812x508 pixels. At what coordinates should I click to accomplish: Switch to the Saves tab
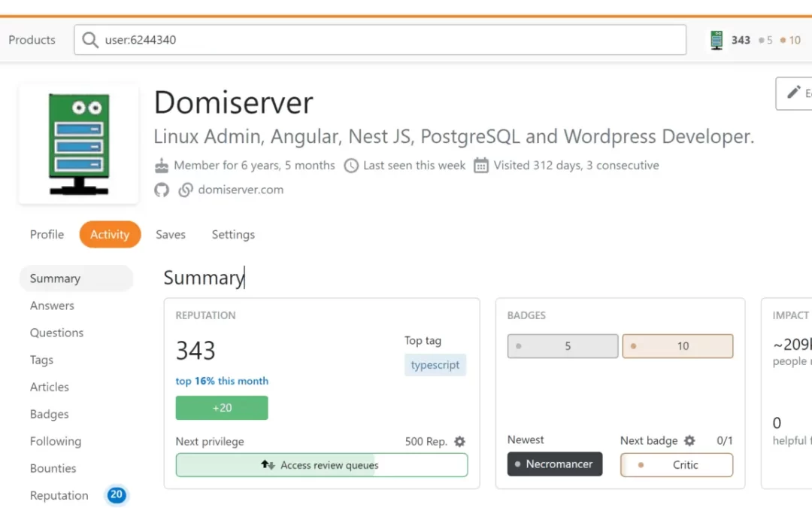point(171,235)
